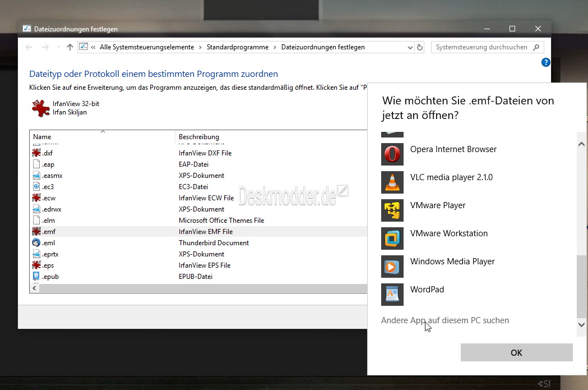Select the WordPad entry text
588x390 pixels.
click(427, 290)
